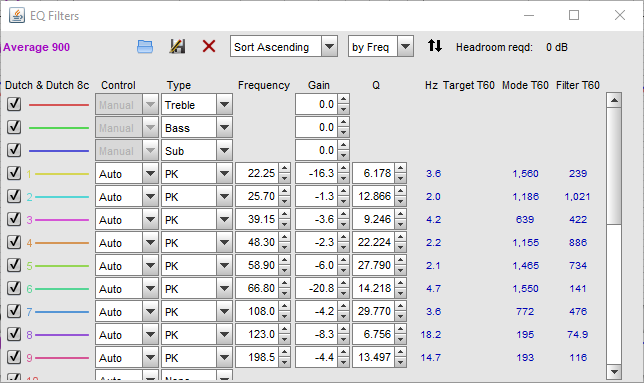Click filter 6 frequency field 66.80
The image size is (644, 383).
click(x=257, y=288)
